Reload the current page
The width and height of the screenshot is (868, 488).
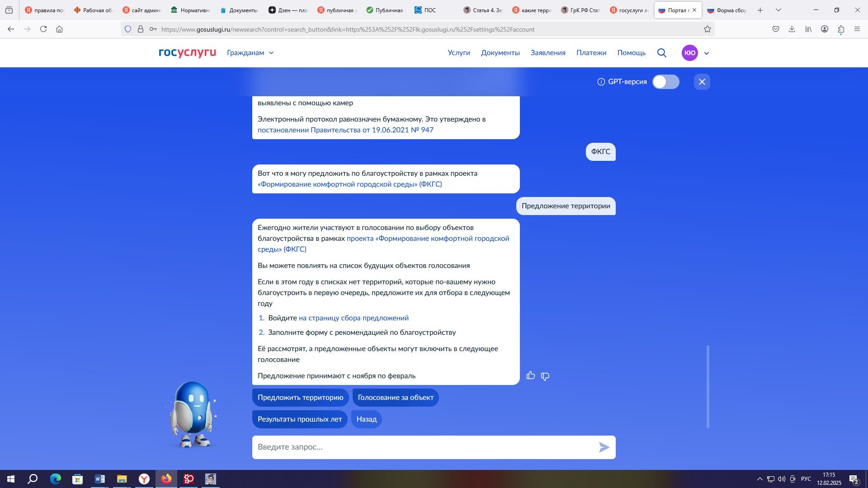tap(43, 29)
